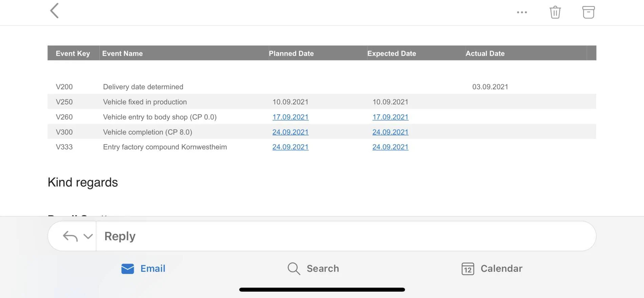Open V333 expected date 24.09.2021 link
The height and width of the screenshot is (298, 644).
[390, 147]
